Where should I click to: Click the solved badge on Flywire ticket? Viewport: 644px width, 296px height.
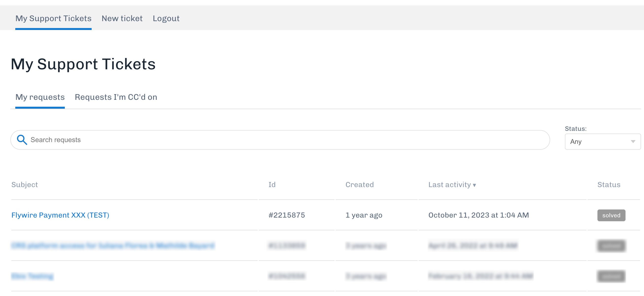(611, 215)
